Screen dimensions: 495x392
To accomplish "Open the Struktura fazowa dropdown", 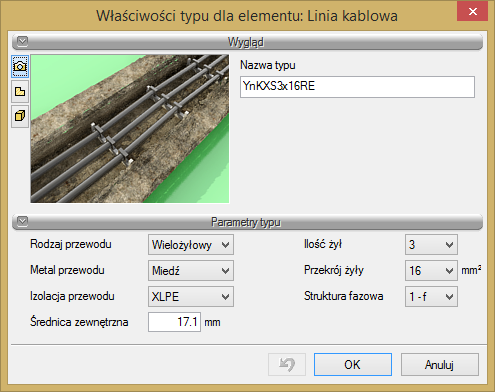I will pyautogui.click(x=431, y=296).
